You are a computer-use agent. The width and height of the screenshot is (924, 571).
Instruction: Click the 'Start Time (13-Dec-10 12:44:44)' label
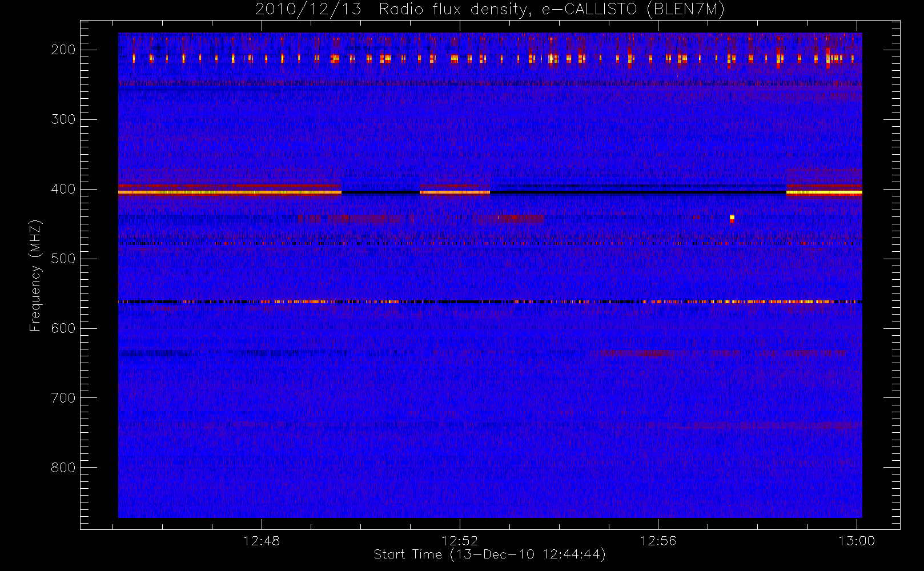(x=489, y=554)
